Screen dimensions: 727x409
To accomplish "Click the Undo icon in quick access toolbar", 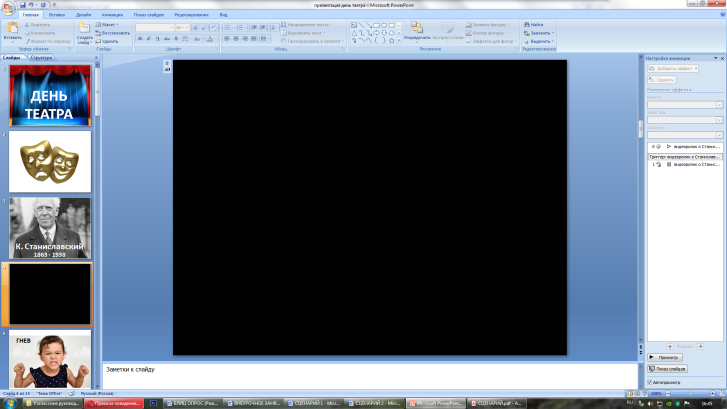I will pyautogui.click(x=29, y=4).
